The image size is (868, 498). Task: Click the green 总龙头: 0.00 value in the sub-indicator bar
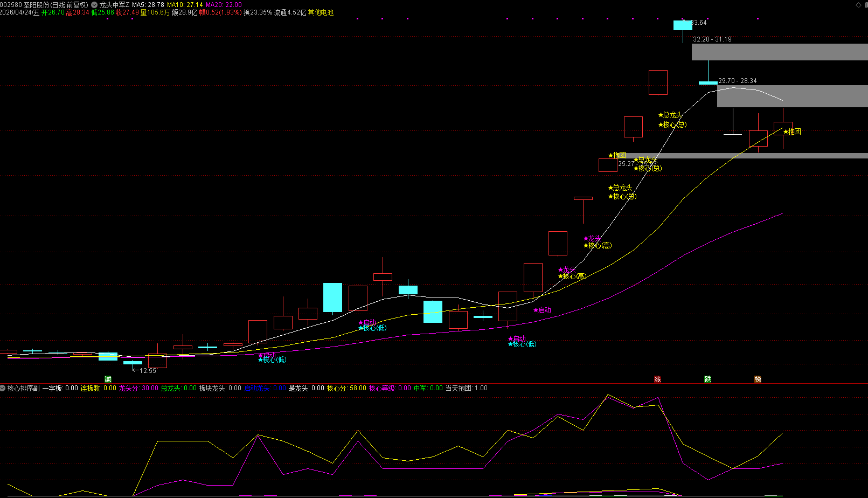point(179,388)
